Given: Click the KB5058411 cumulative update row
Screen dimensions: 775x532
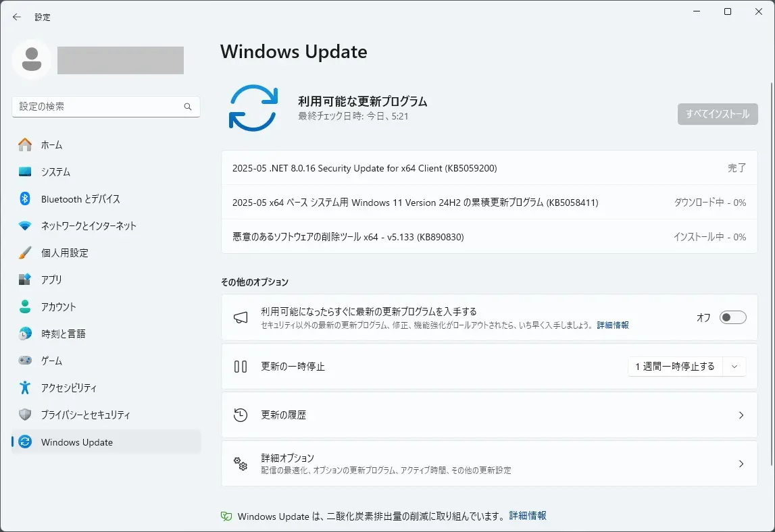Looking at the screenshot, I should (x=489, y=202).
